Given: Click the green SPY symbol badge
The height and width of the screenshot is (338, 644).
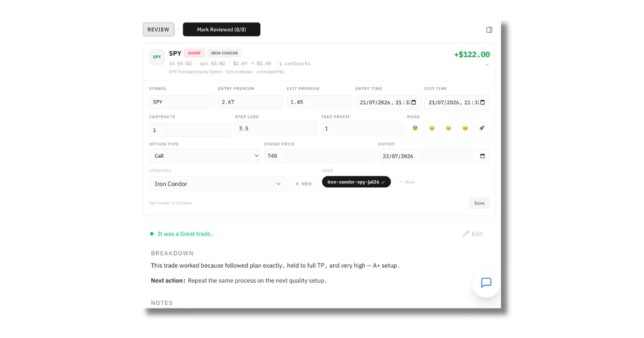Looking at the screenshot, I should click(x=157, y=57).
